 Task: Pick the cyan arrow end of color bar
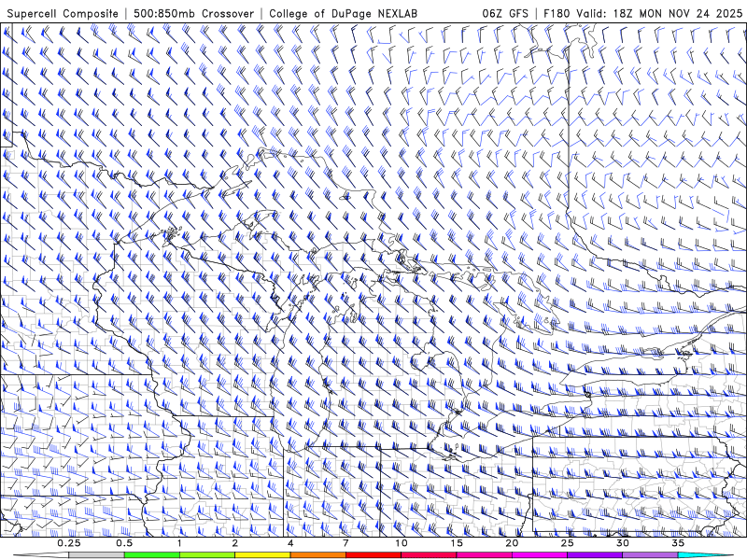click(x=705, y=555)
